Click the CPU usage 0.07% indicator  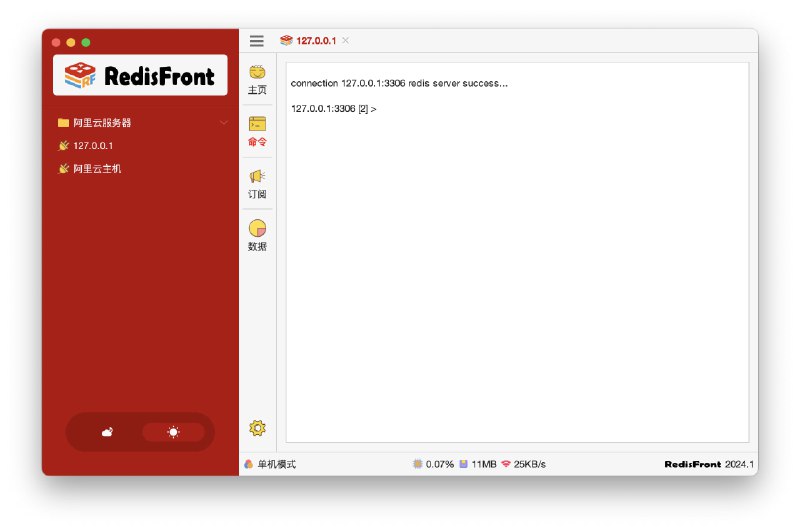pyautogui.click(x=434, y=464)
